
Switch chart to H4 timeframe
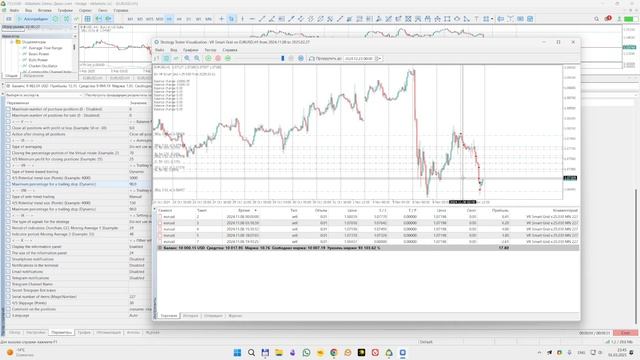pos(179,19)
